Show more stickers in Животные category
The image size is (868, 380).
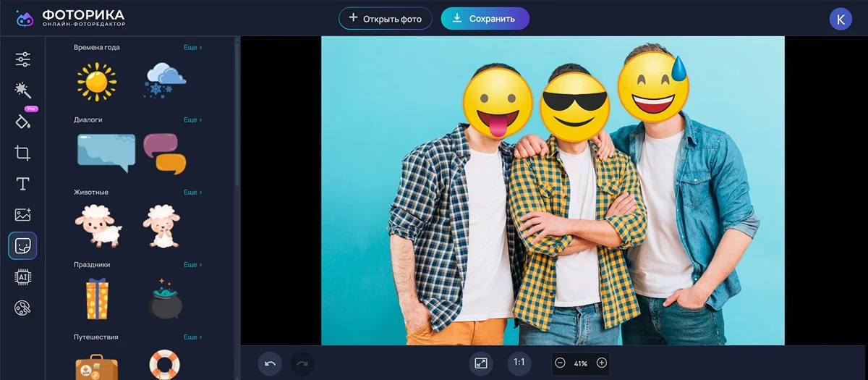[192, 193]
